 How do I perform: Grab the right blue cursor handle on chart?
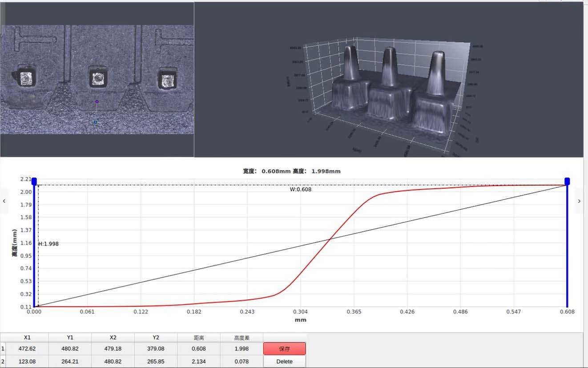[567, 181]
